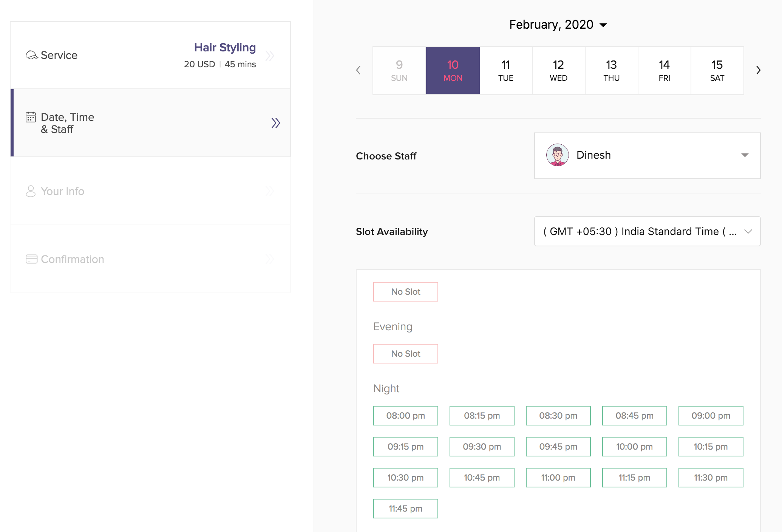The height and width of the screenshot is (532, 782).
Task: Go to next week with right arrow
Action: coord(758,70)
